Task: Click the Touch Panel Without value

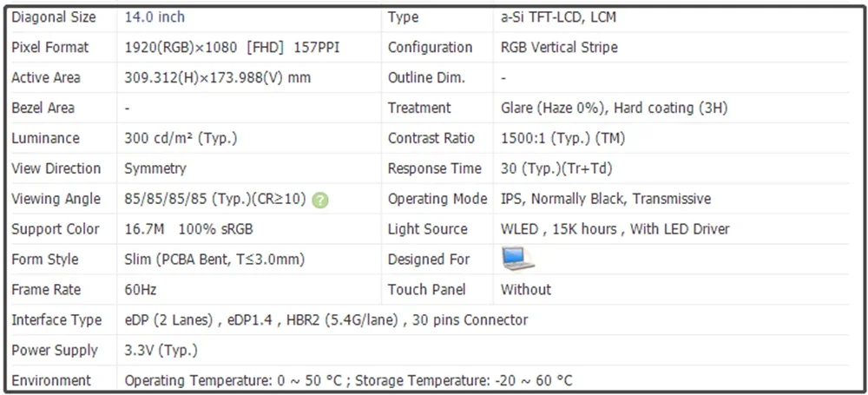Action: [526, 290]
